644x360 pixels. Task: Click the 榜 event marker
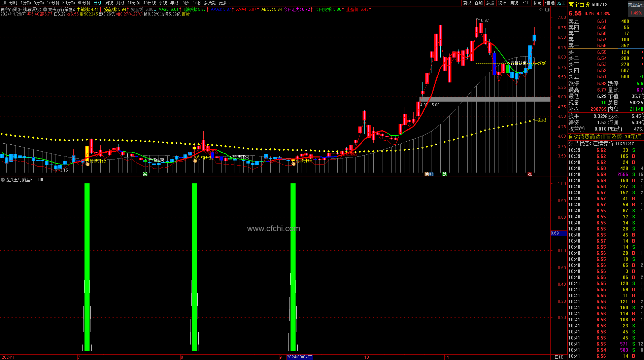(427, 174)
